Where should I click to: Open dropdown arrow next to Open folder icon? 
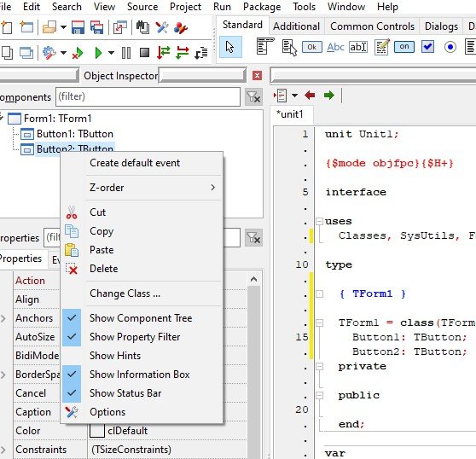pyautogui.click(x=63, y=27)
